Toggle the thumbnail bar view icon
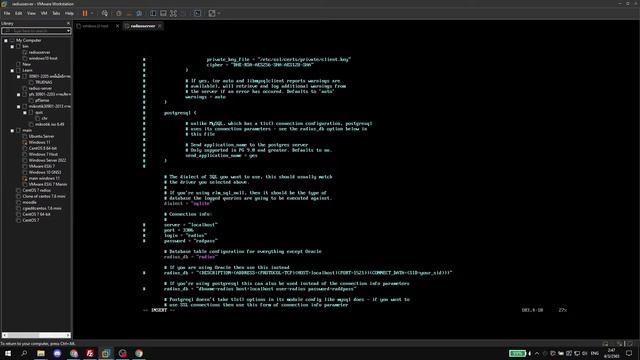 click(x=163, y=13)
